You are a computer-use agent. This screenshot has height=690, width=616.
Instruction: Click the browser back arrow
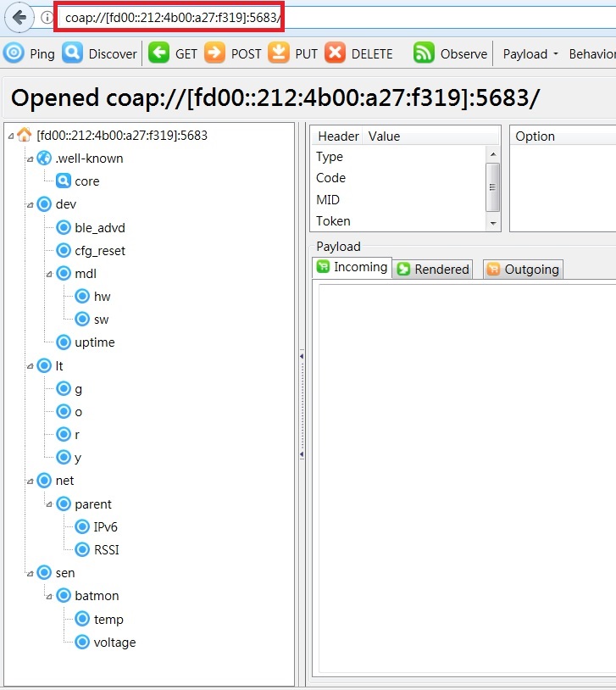click(x=19, y=18)
